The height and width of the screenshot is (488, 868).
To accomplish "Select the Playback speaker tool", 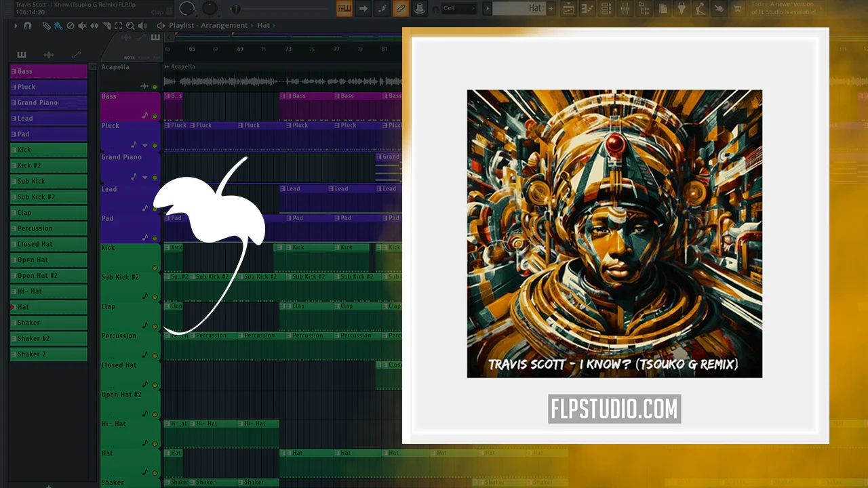I will [x=142, y=26].
